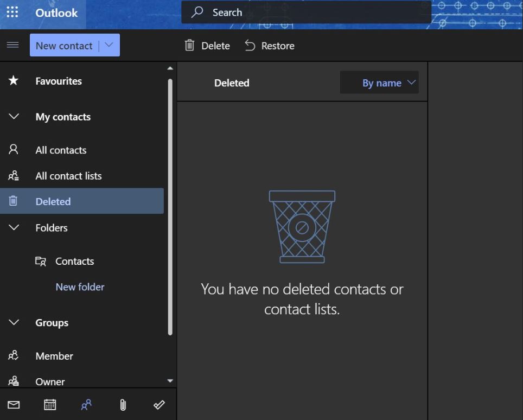The image size is (523, 420).
Task: Click the Favourites star icon
Action: click(x=14, y=80)
